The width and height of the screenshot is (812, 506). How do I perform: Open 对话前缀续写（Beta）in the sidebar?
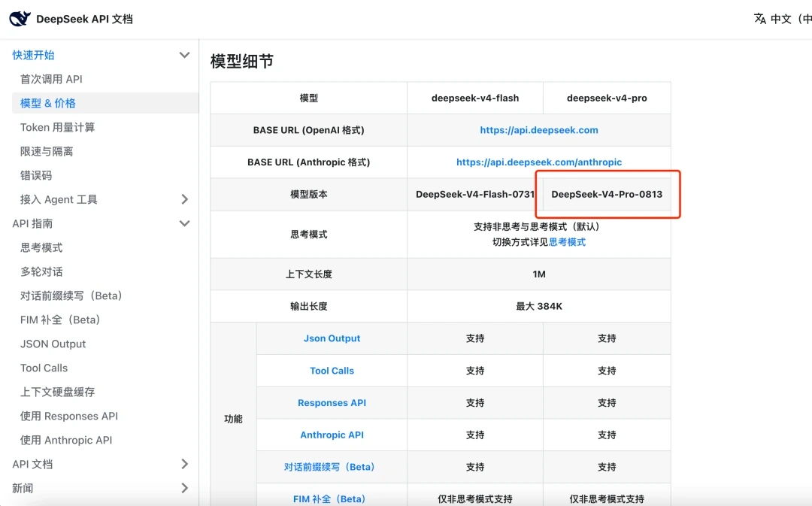pos(71,295)
